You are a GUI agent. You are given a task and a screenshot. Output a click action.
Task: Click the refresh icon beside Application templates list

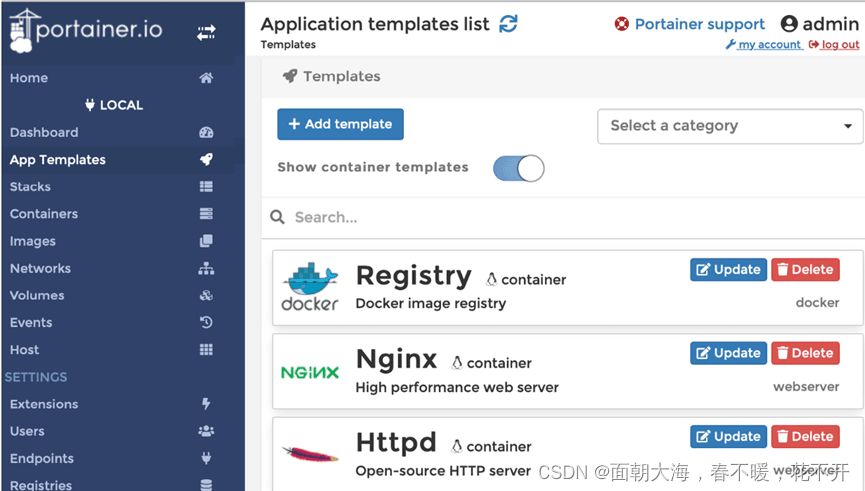click(x=509, y=24)
